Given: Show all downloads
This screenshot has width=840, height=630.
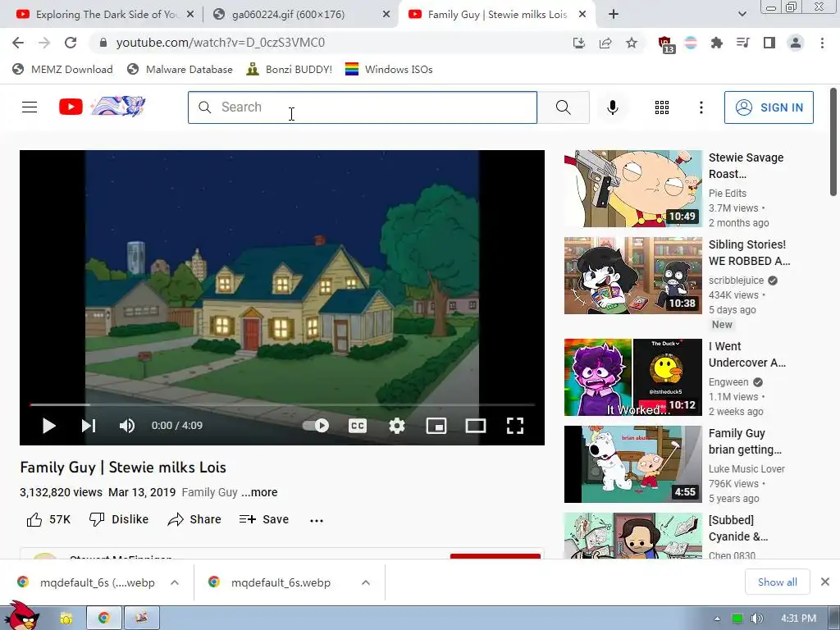Looking at the screenshot, I should click(x=778, y=582).
